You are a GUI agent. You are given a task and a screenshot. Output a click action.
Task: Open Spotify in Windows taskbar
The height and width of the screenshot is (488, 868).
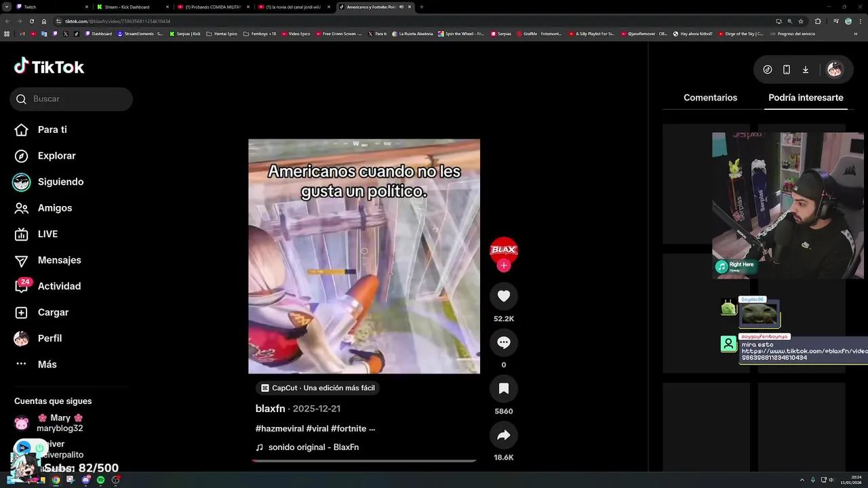coord(100,480)
